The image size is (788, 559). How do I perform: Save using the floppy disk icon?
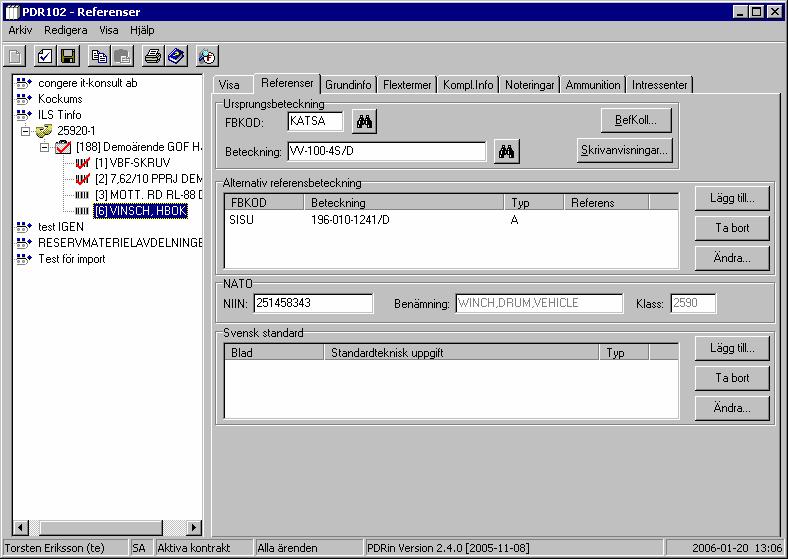coord(68,56)
